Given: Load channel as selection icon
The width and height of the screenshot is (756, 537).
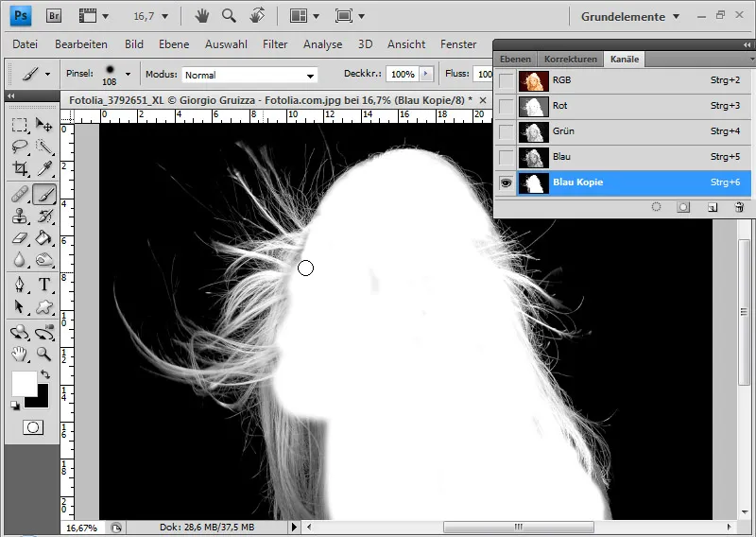Looking at the screenshot, I should [656, 207].
